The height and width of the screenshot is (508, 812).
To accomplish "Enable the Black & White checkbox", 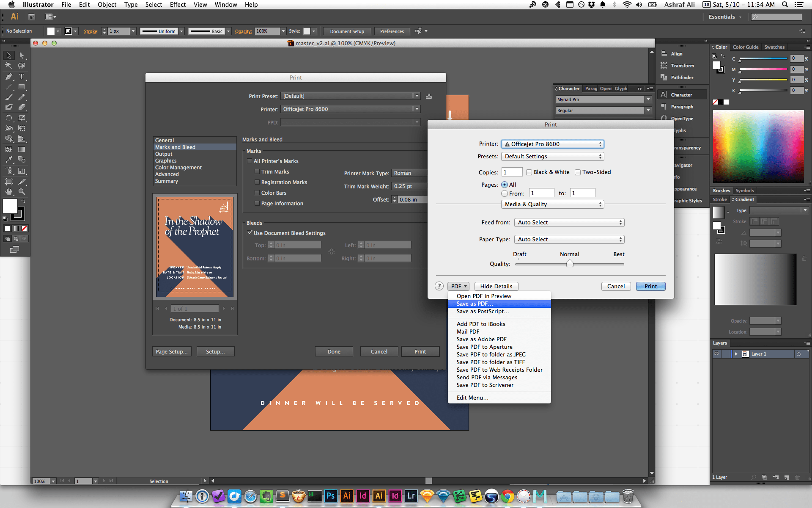I will tap(529, 172).
